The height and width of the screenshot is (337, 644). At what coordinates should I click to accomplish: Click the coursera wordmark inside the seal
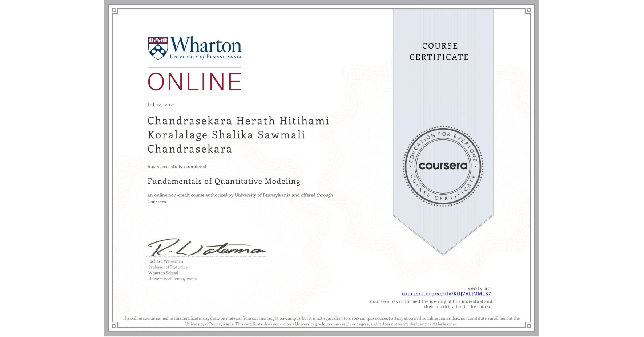pyautogui.click(x=443, y=166)
